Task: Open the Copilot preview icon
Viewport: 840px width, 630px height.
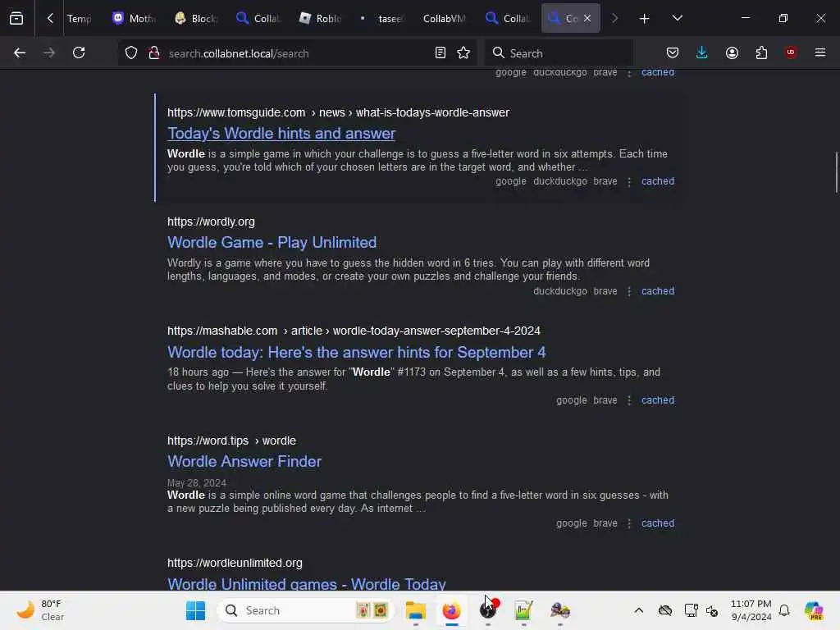Action: (814, 610)
